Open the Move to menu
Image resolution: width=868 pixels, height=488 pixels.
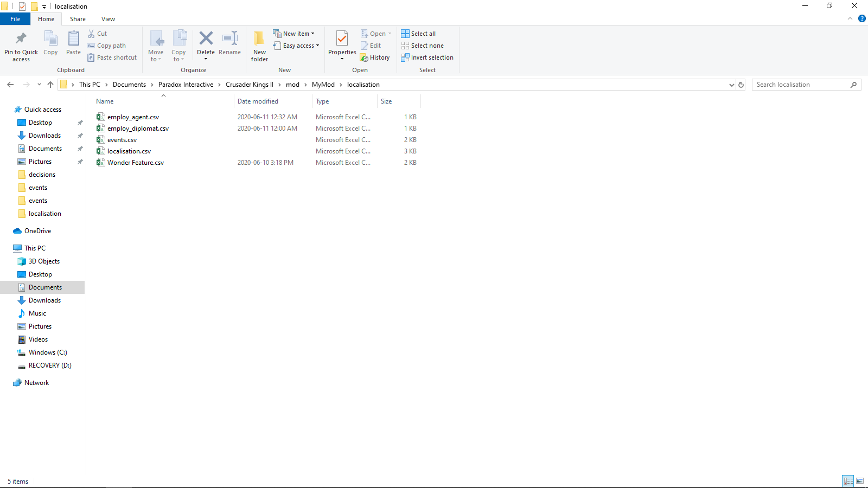pos(156,46)
